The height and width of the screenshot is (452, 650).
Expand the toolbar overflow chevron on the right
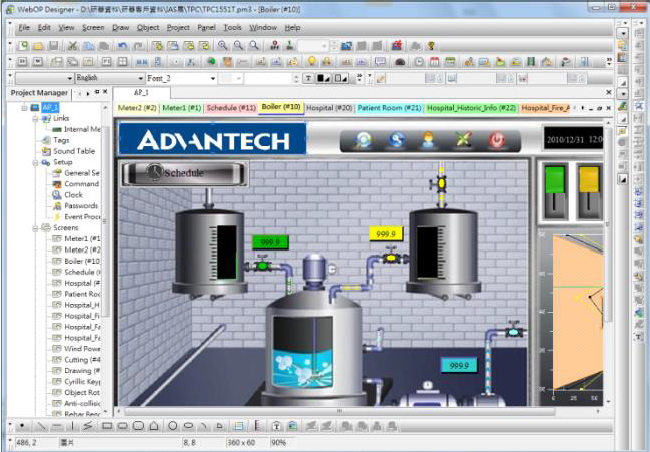(x=609, y=62)
